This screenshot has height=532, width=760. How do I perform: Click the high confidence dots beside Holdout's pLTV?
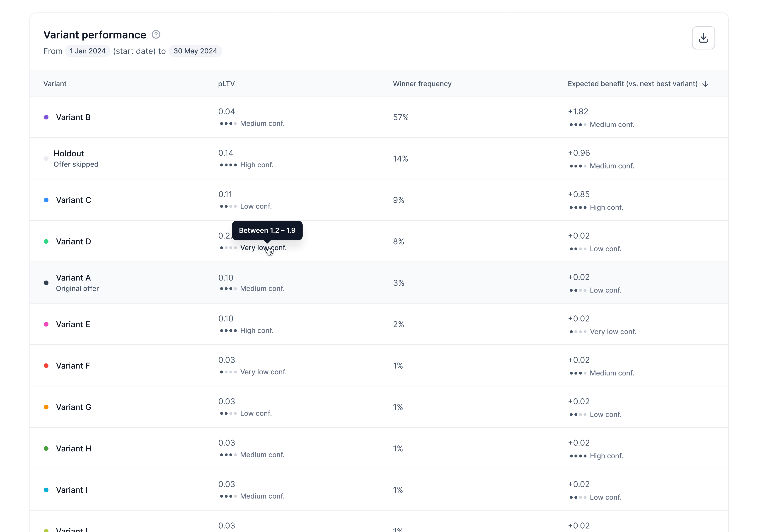click(228, 164)
